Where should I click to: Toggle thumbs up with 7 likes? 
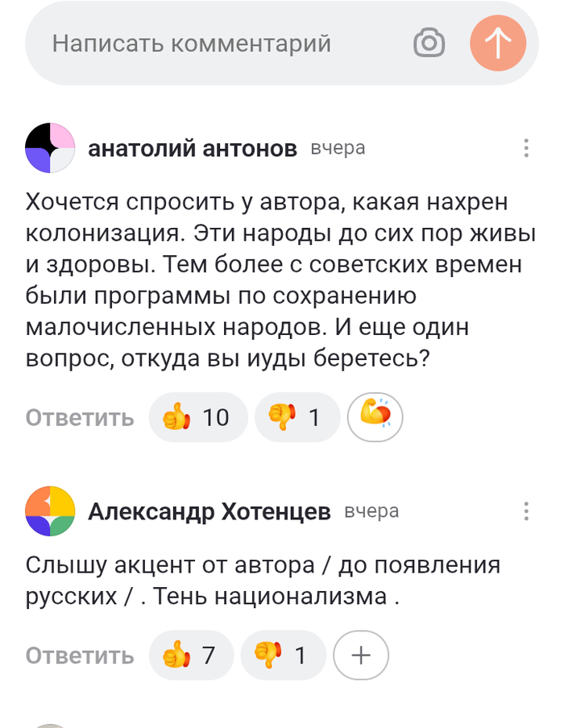coord(191,656)
